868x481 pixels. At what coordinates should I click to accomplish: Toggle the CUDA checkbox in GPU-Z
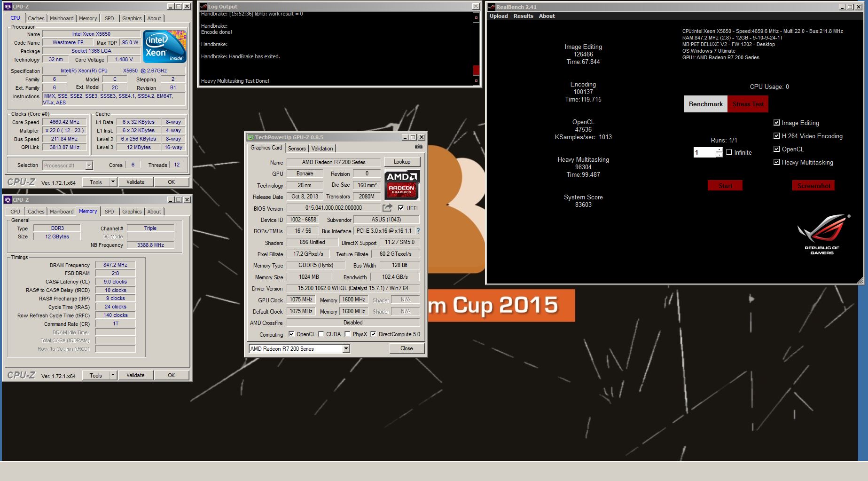[321, 334]
